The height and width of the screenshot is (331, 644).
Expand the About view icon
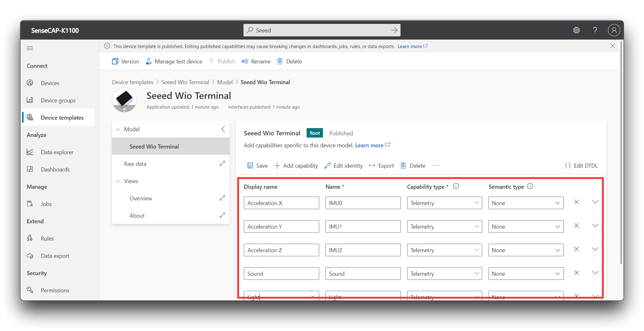[x=222, y=215]
